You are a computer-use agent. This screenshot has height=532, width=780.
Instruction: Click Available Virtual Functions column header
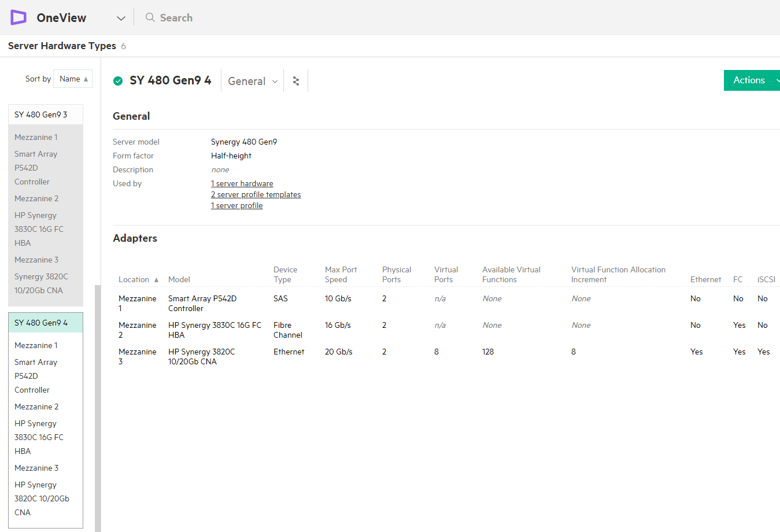(x=511, y=275)
